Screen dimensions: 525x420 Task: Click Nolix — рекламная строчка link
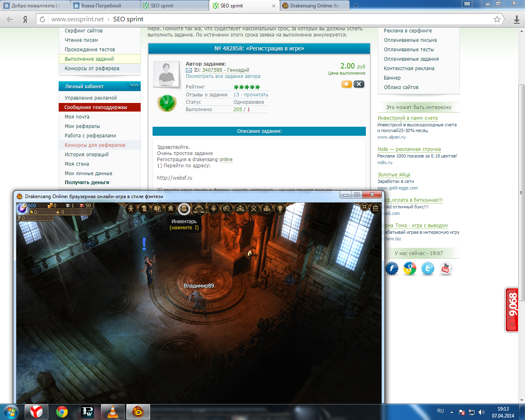(409, 149)
